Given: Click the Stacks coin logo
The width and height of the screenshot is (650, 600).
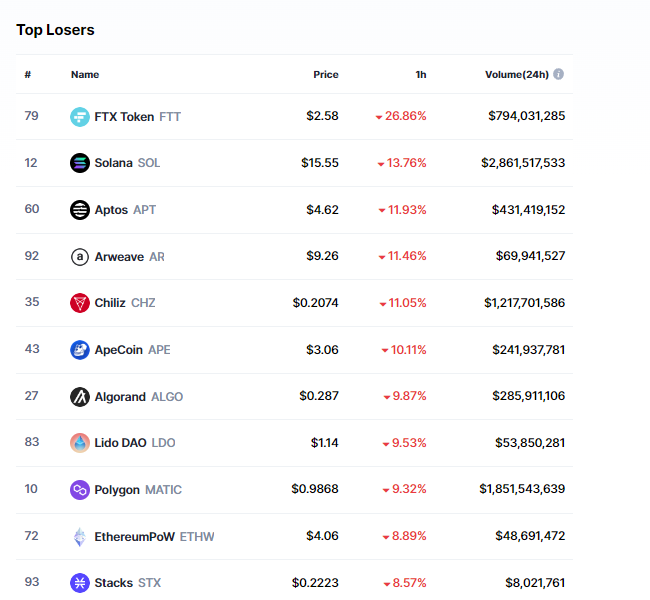Looking at the screenshot, I should point(80,583).
